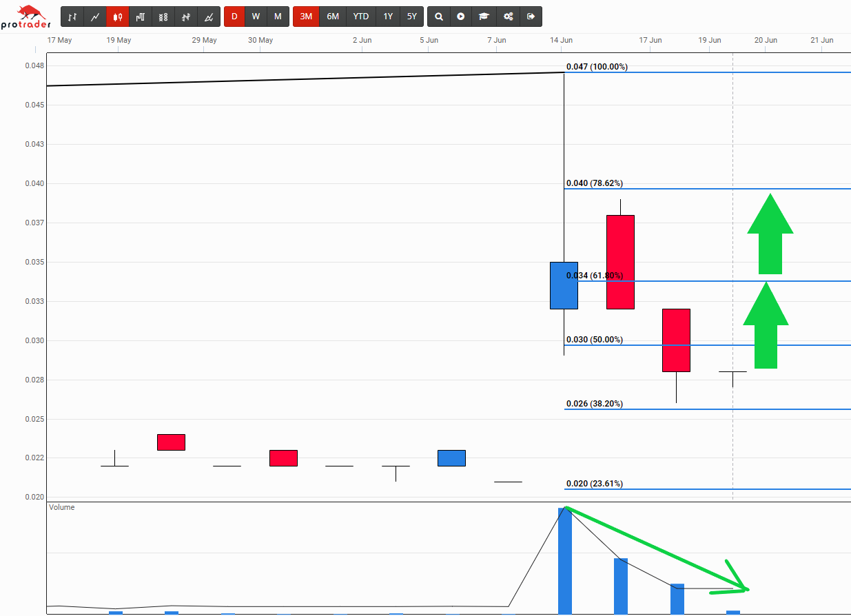
Task: Click the 0.035 price axis label
Action: click(x=34, y=262)
